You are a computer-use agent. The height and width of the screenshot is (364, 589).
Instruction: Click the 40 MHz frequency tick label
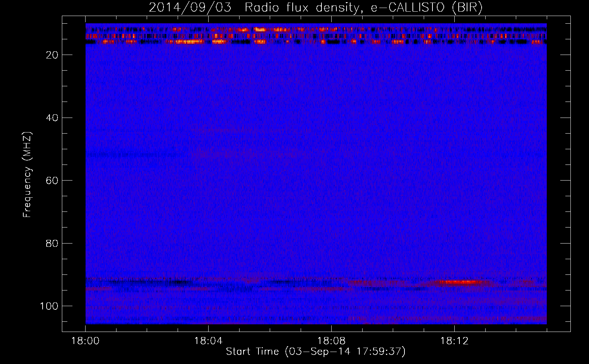52,118
